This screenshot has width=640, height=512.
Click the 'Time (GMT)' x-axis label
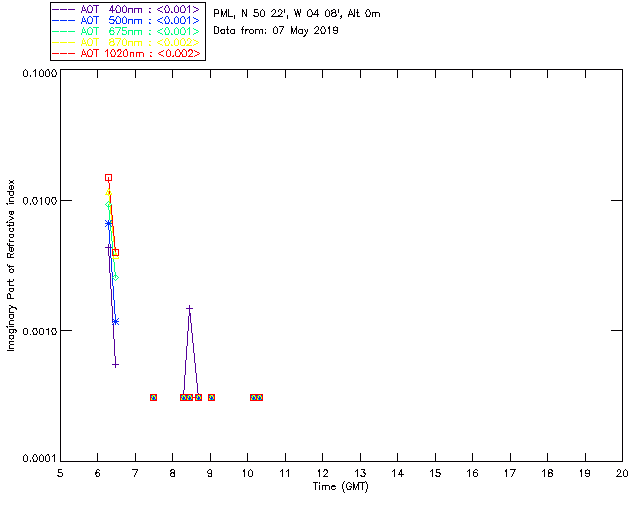[340, 487]
